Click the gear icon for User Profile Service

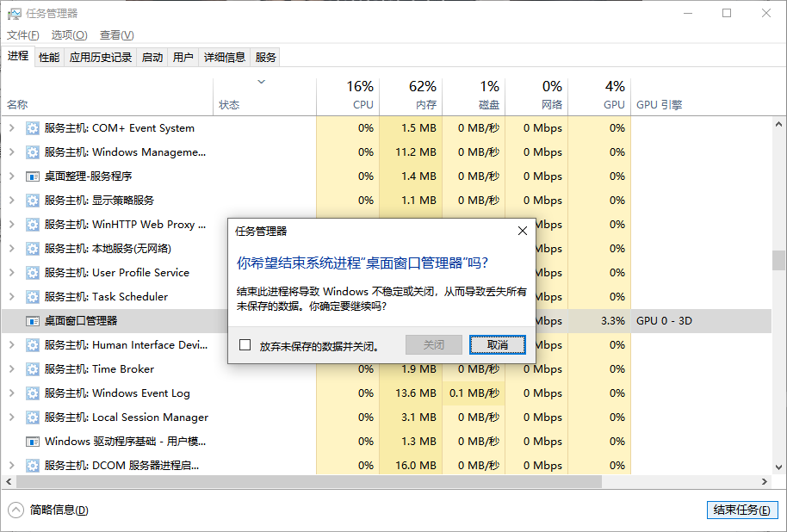pyautogui.click(x=33, y=273)
